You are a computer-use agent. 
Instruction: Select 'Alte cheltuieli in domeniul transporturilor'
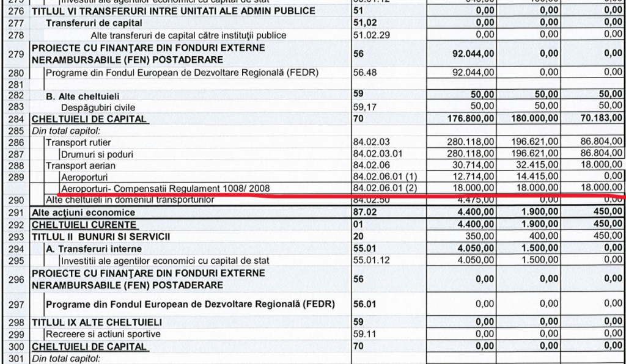tap(130, 199)
